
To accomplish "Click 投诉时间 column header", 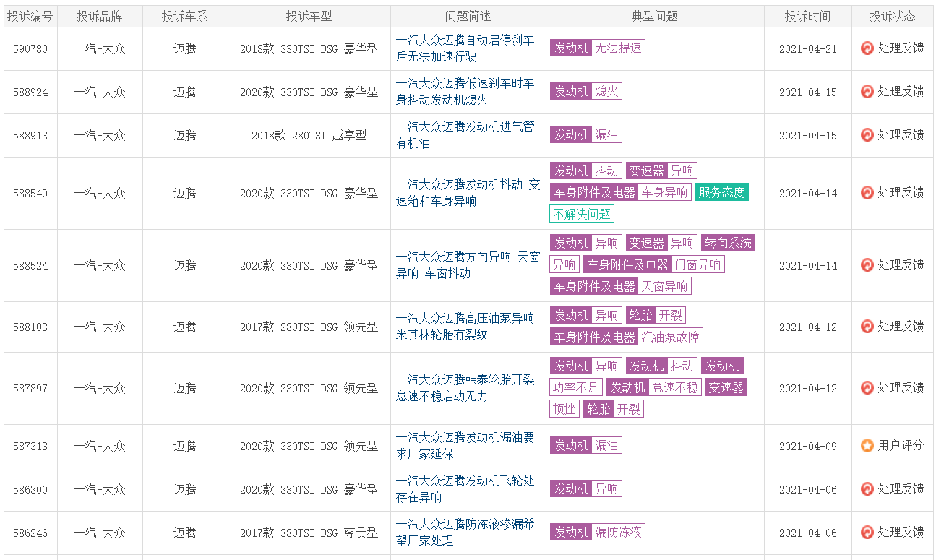I will (808, 16).
